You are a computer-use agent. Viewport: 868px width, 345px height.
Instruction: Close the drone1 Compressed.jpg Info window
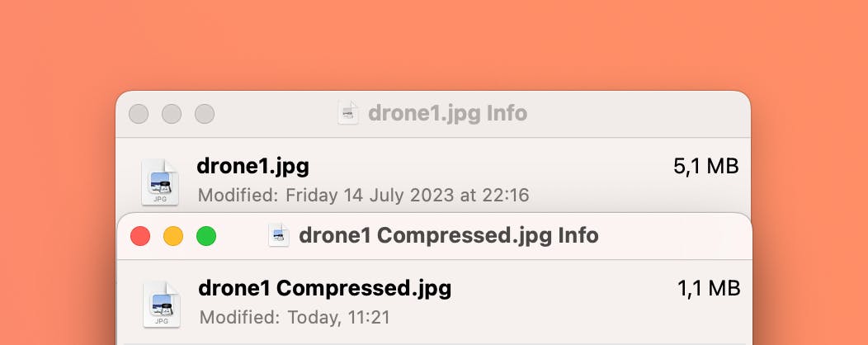click(x=140, y=236)
